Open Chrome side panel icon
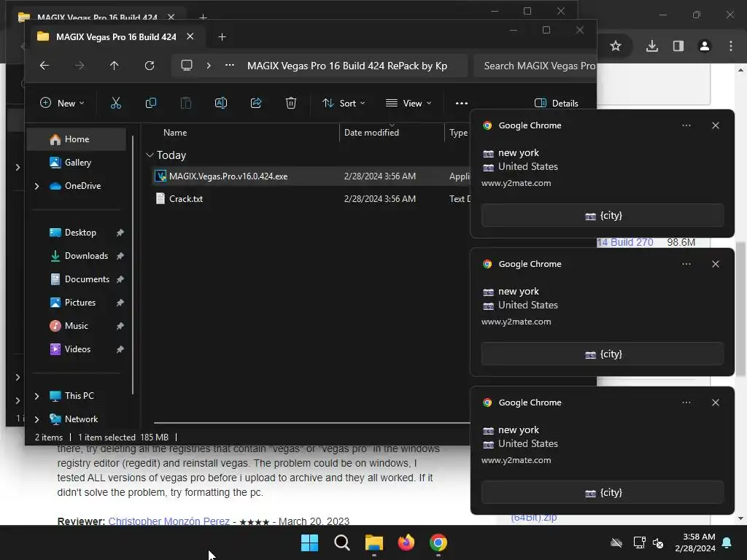The width and height of the screenshot is (747, 560). [678, 46]
